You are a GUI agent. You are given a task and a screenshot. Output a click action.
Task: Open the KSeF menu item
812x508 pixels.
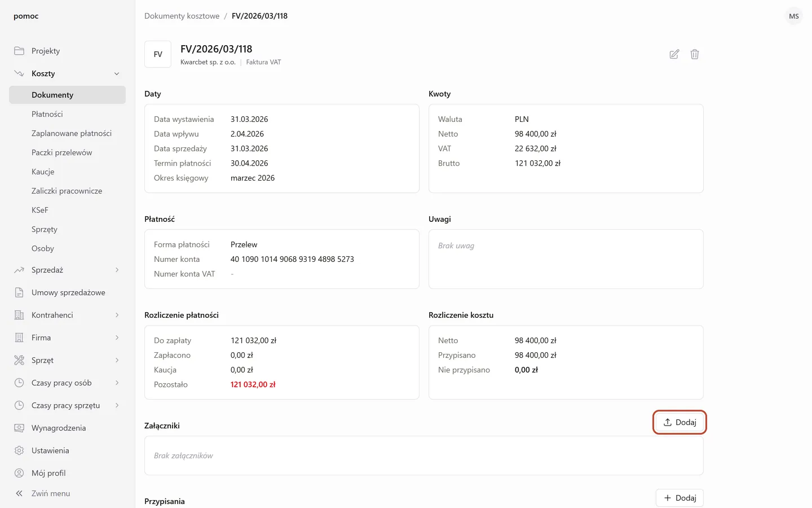pyautogui.click(x=67, y=210)
